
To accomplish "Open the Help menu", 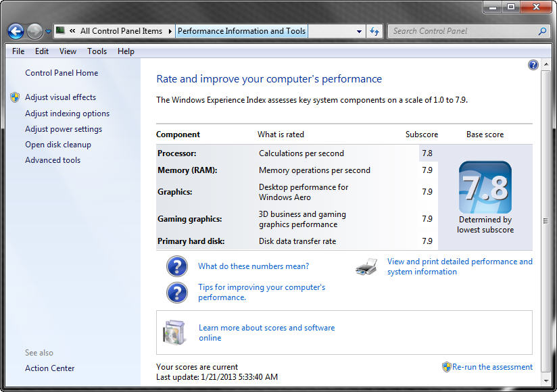I will 126,51.
